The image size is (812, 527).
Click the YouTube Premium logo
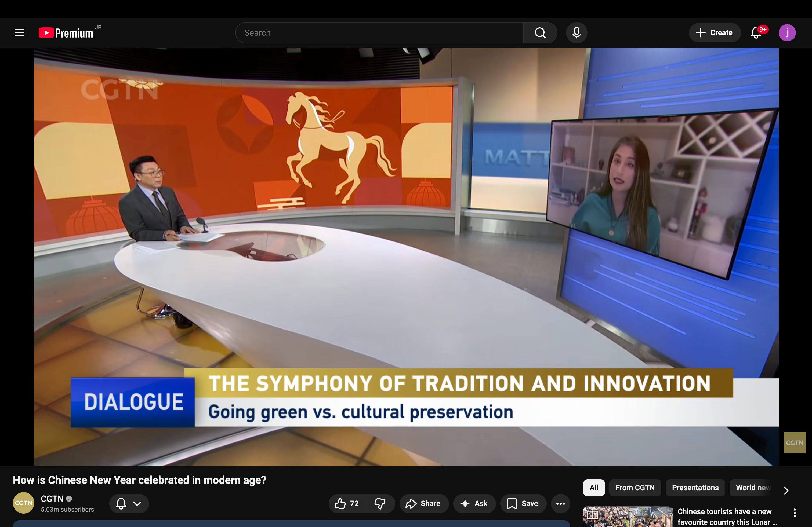[x=66, y=33]
